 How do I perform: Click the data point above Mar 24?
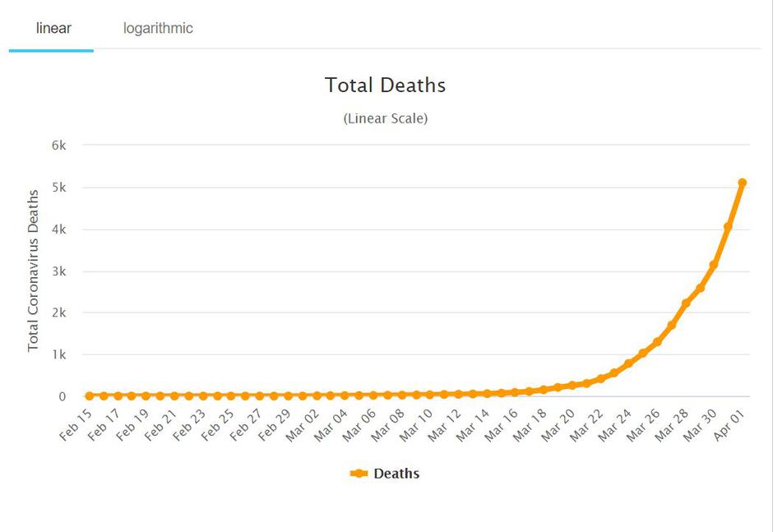click(x=629, y=362)
